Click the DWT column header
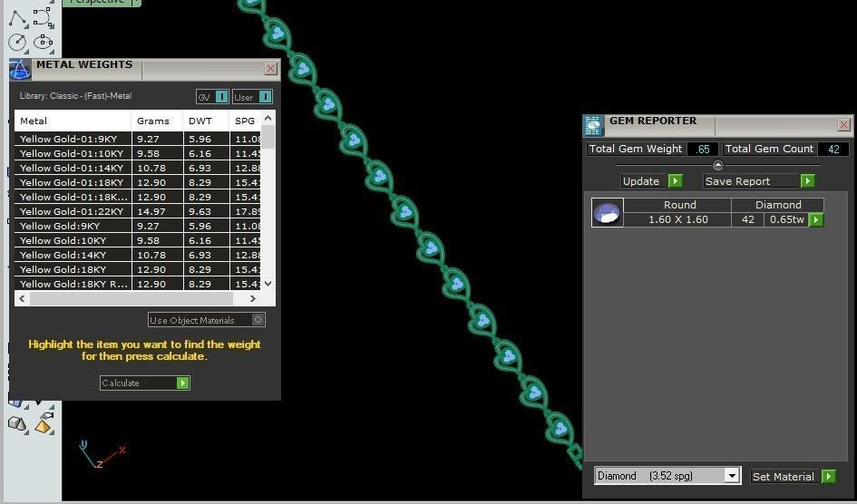The height and width of the screenshot is (504, 857). click(206, 121)
